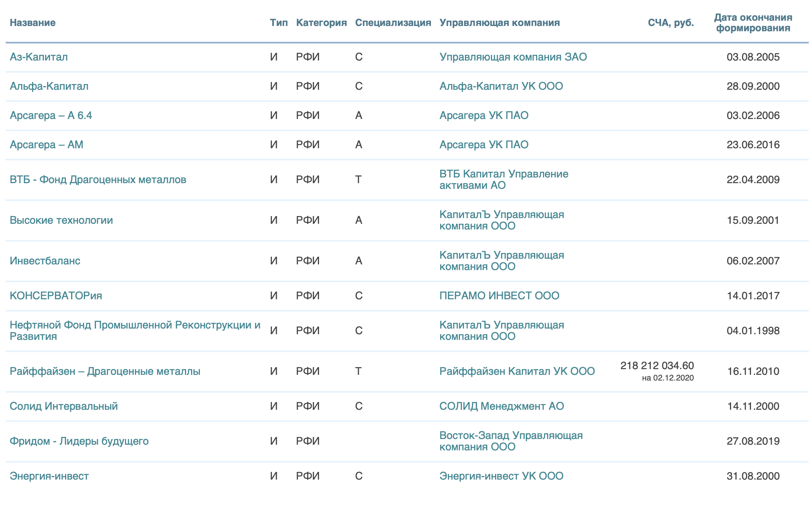The image size is (812, 506).
Task: Click the Специализация column header
Action: tap(393, 23)
